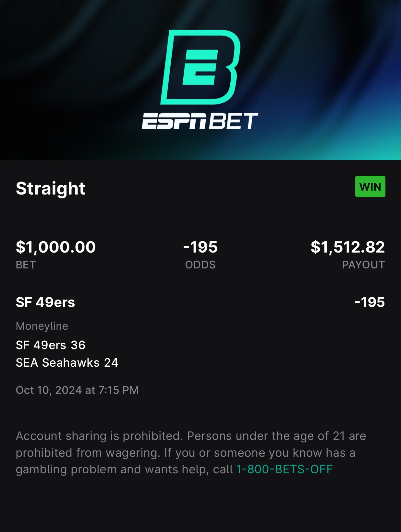Click the Oct 10, 2024 7:15 PM timestamp
Viewport: 401px width, 532px height.
[77, 390]
